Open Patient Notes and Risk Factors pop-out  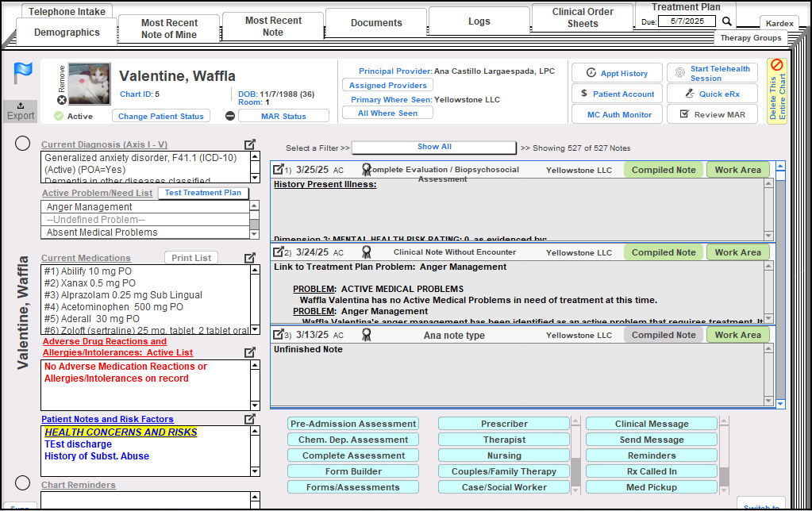[x=250, y=419]
